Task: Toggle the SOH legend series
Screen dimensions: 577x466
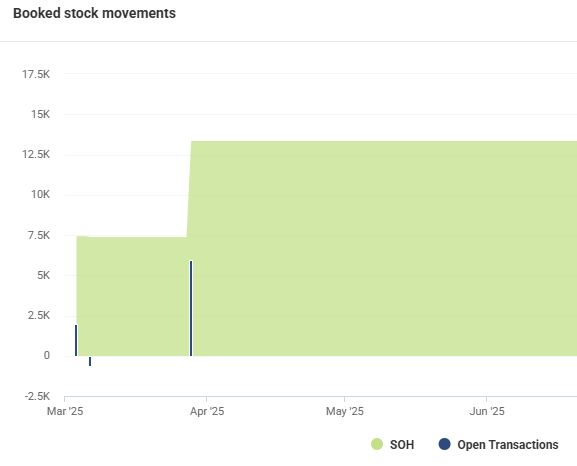Action: coord(393,444)
